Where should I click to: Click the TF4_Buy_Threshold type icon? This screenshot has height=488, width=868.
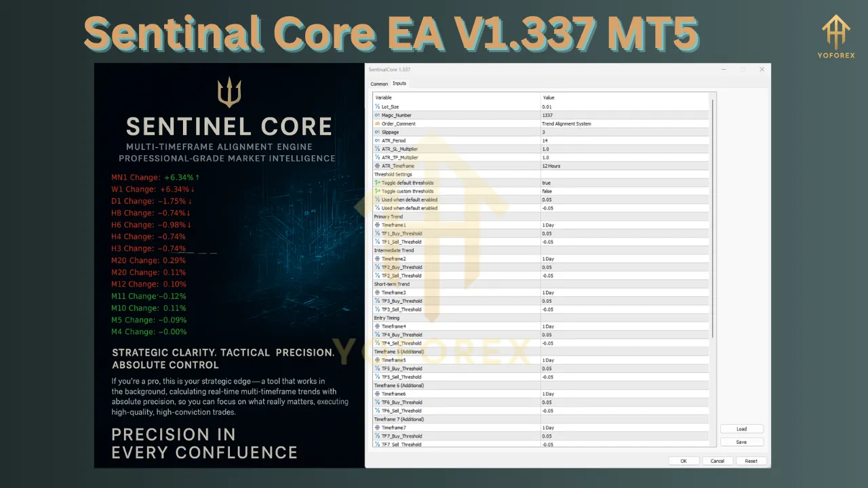377,335
